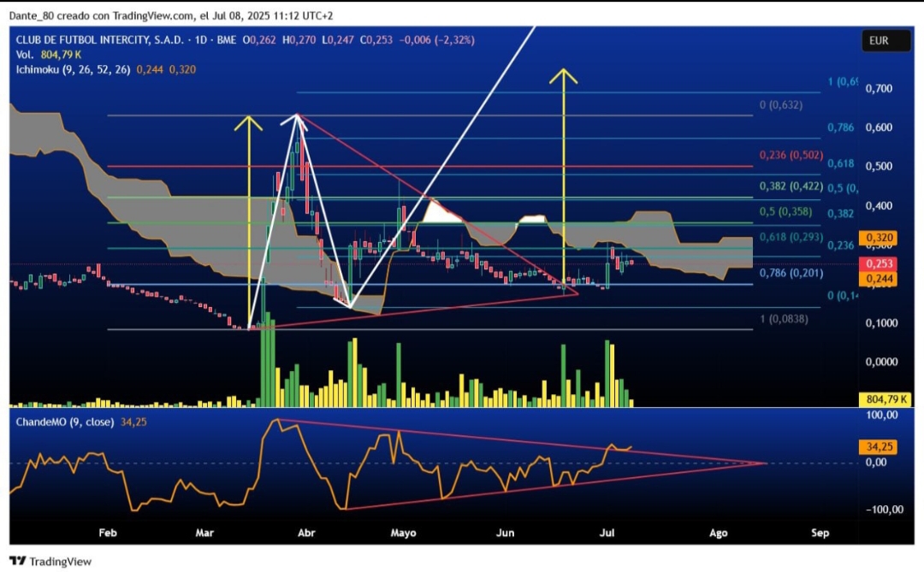Click the red 0,253 current price tag
This screenshot has width=924, height=572.
[879, 263]
